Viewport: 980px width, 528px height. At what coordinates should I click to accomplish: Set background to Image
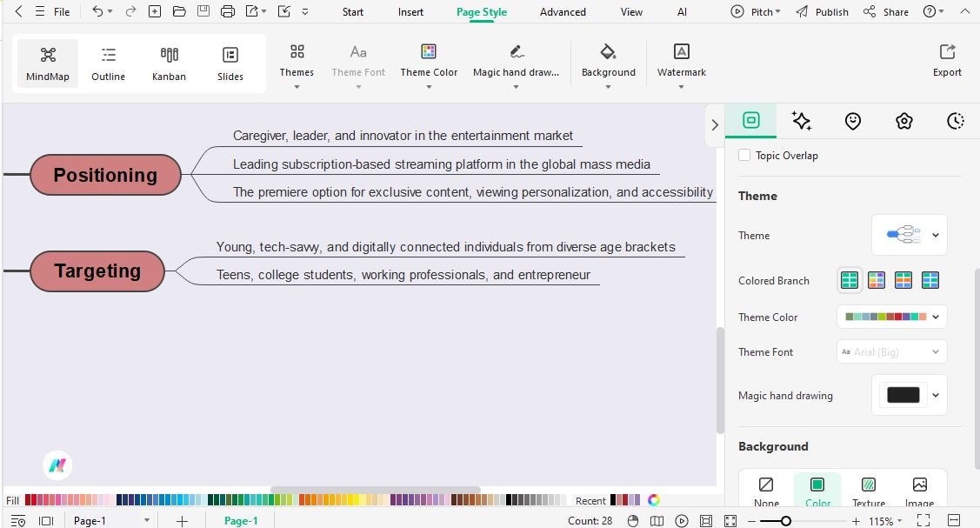pos(919,491)
